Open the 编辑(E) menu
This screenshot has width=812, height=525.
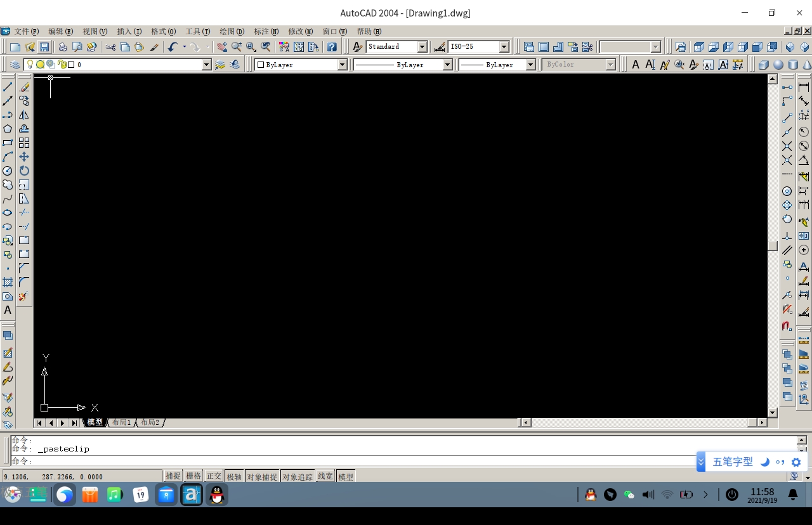point(61,31)
